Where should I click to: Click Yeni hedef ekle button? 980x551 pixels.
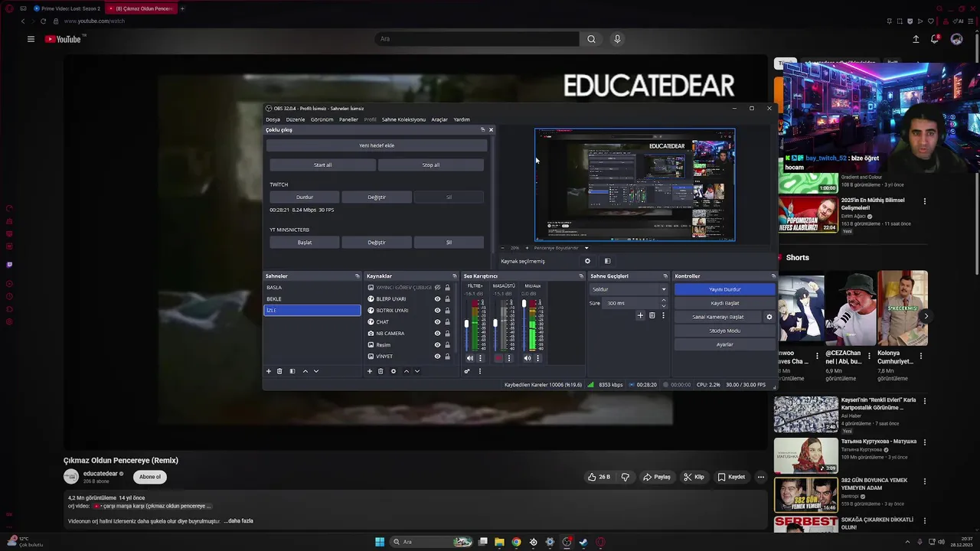tap(377, 145)
